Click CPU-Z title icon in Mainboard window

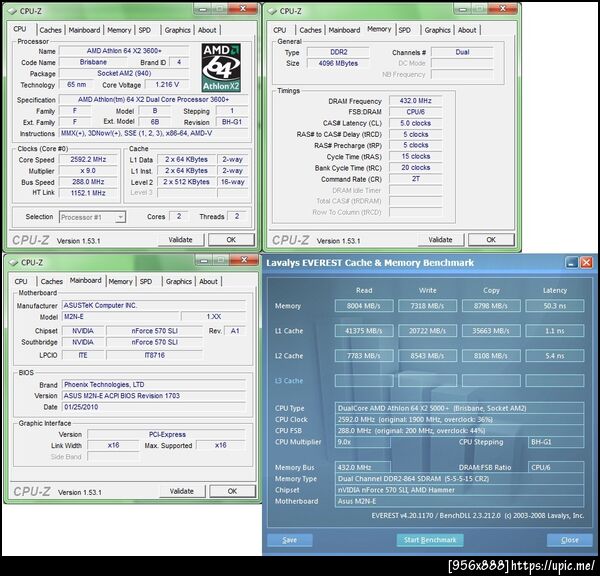[x=14, y=263]
